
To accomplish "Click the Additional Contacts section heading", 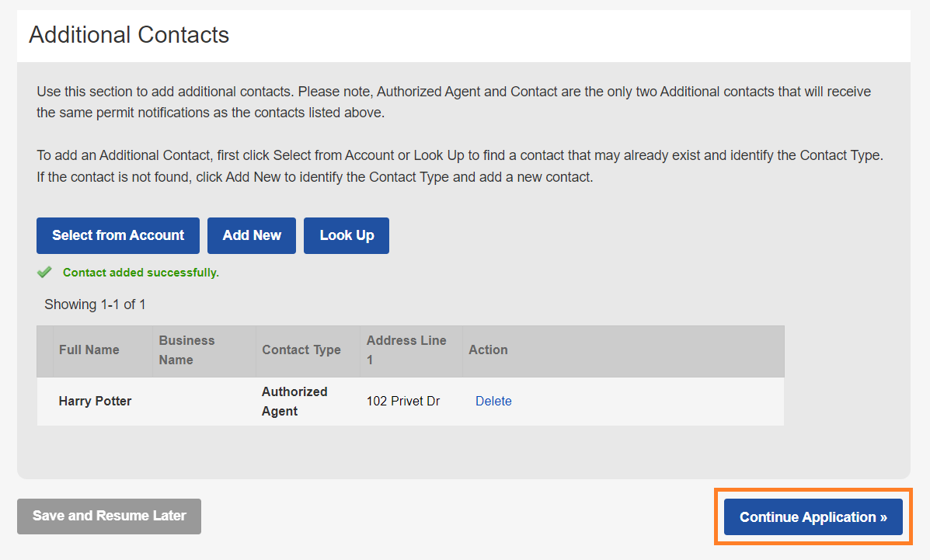I will pos(129,35).
